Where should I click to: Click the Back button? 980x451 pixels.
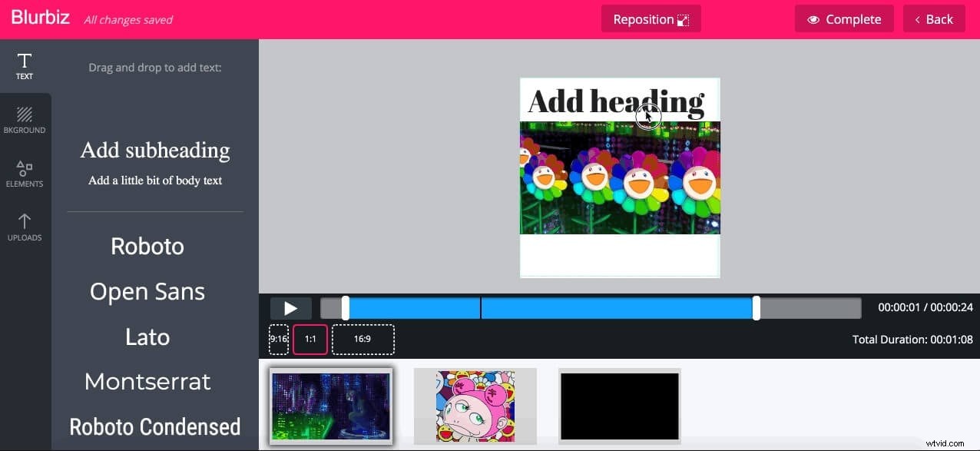(x=934, y=19)
